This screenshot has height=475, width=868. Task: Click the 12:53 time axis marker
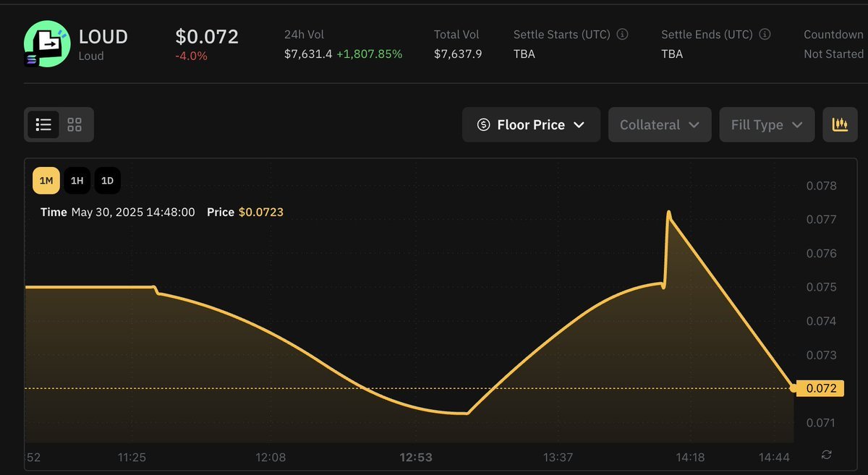pos(416,457)
